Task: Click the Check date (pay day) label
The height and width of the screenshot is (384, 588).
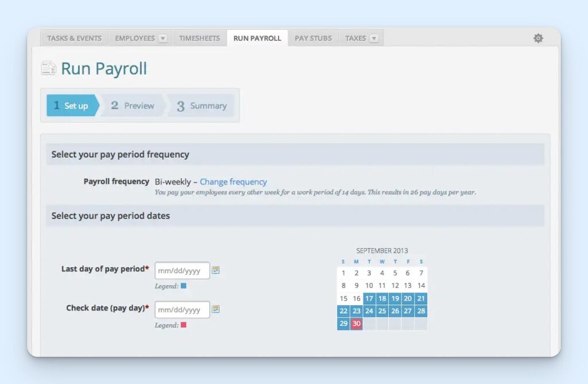Action: tap(107, 308)
